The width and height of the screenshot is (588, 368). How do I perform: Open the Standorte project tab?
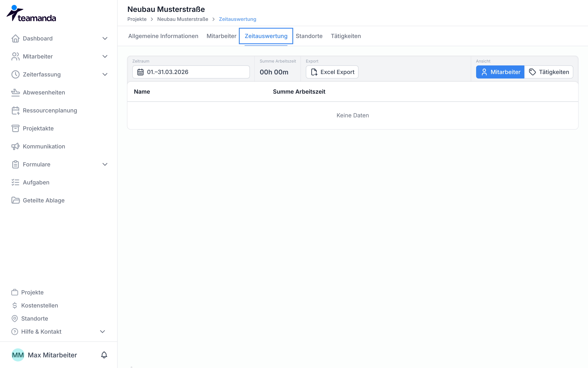(309, 36)
